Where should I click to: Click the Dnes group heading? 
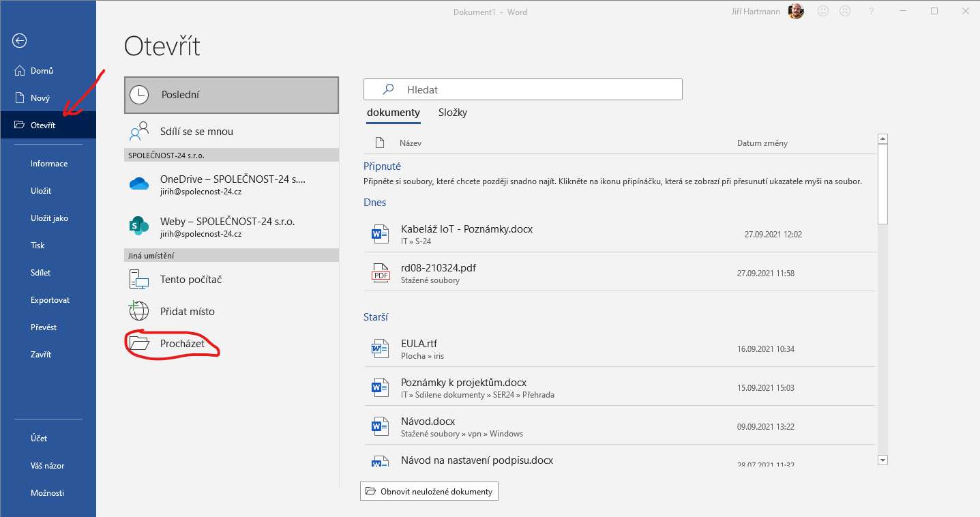375,203
